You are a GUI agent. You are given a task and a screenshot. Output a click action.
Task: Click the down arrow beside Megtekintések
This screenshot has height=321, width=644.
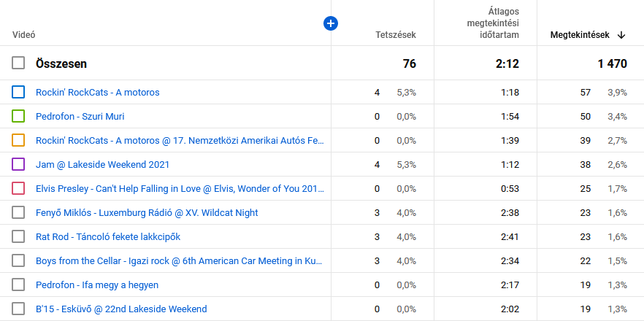[x=621, y=34]
